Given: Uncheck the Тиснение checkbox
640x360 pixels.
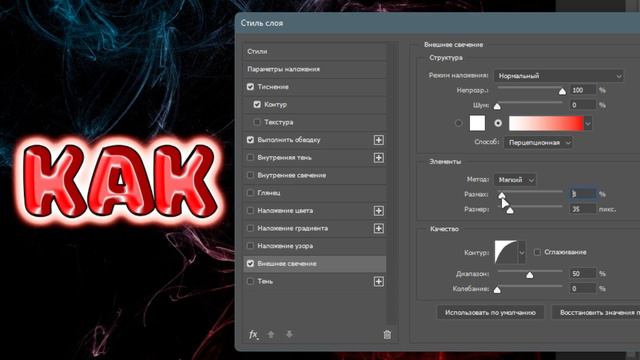Looking at the screenshot, I should click(250, 87).
